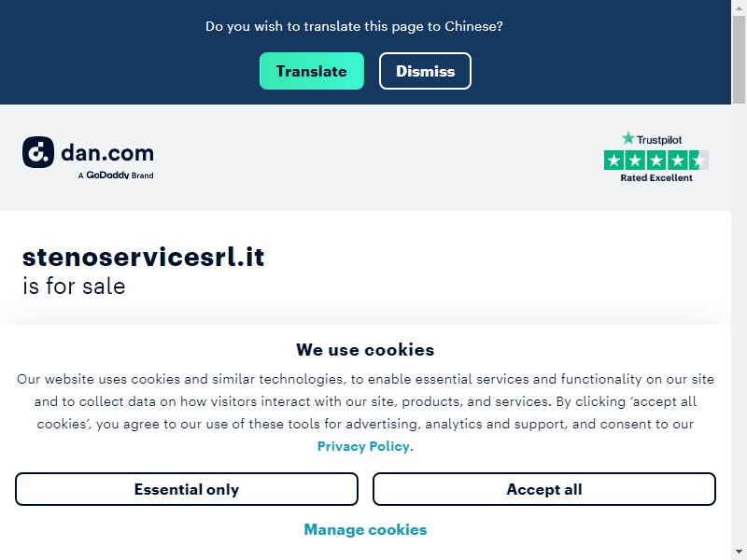Click the scrollbar down arrow
Screen dimensions: 747x560
tap(739, 553)
